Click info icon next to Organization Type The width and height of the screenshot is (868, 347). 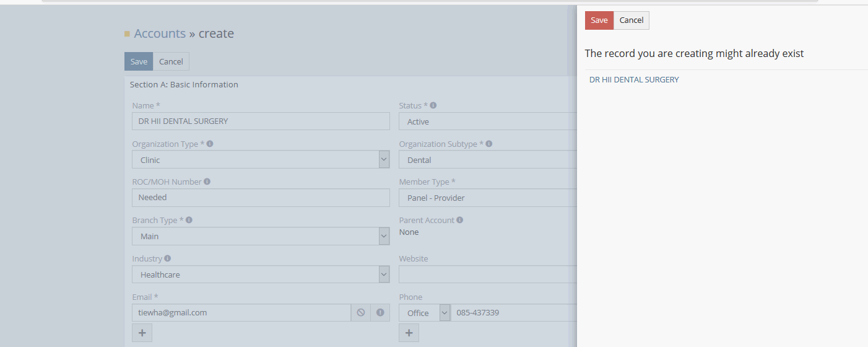click(x=210, y=144)
